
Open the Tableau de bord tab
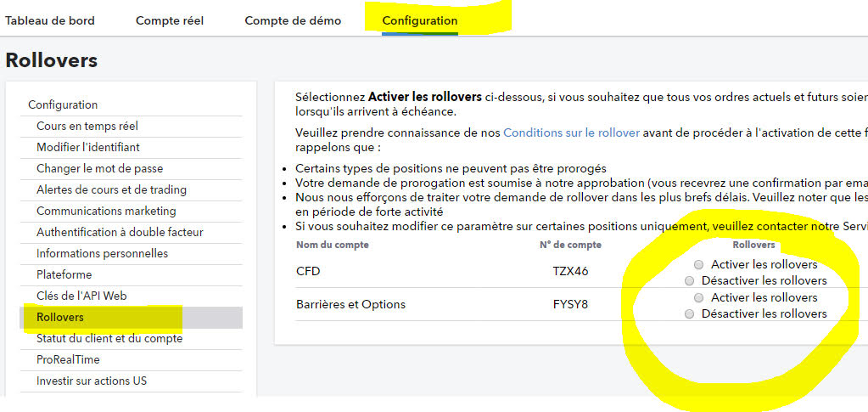50,20
